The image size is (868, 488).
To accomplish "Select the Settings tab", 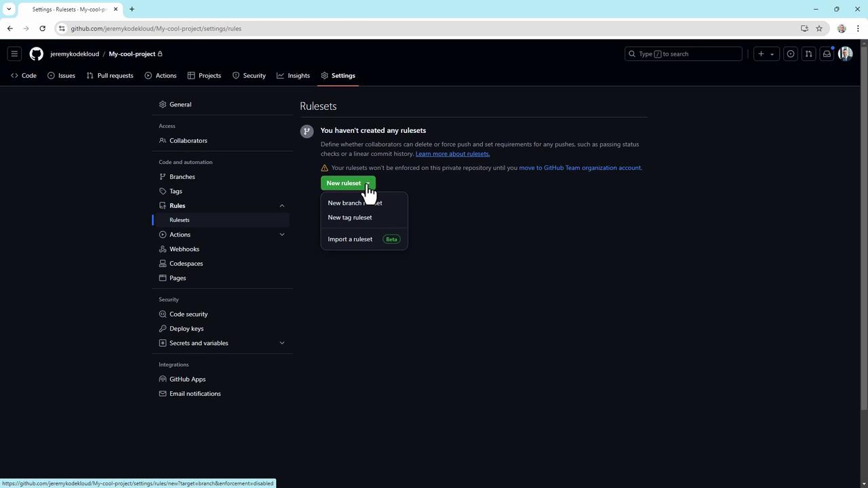I will [338, 76].
